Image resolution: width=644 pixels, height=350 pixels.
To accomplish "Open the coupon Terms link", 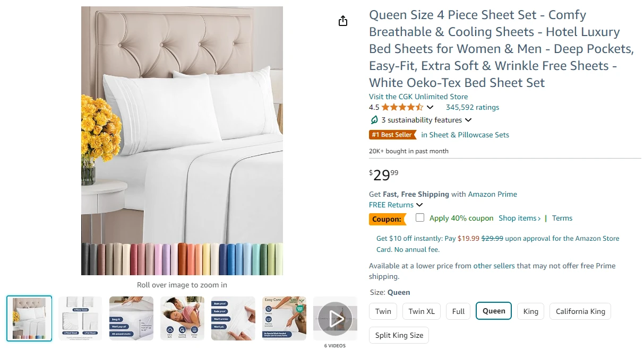I will (562, 218).
